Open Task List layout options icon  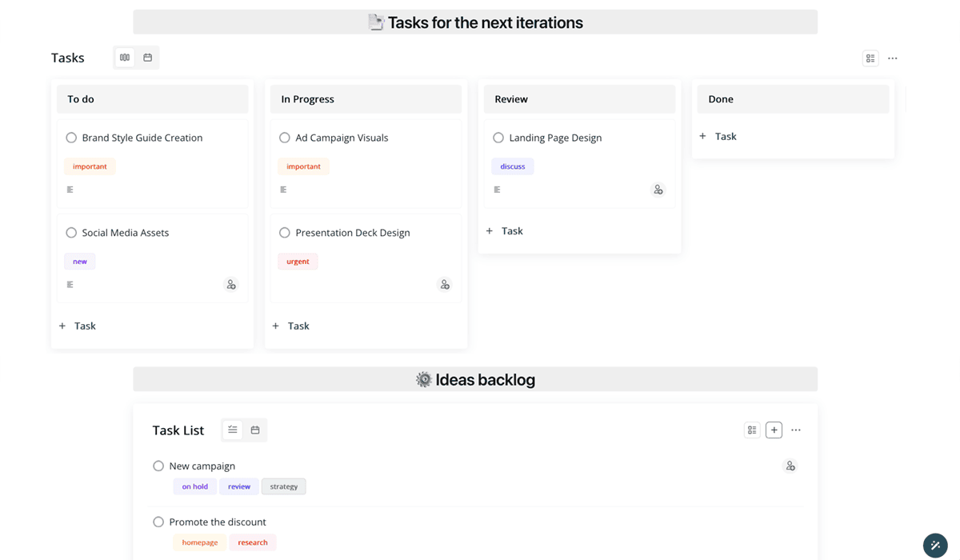click(752, 430)
